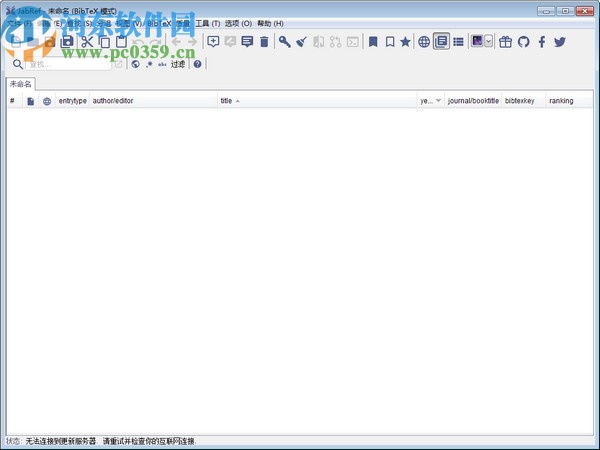
Task: Open the 文件 (F) menu
Action: (x=20, y=23)
